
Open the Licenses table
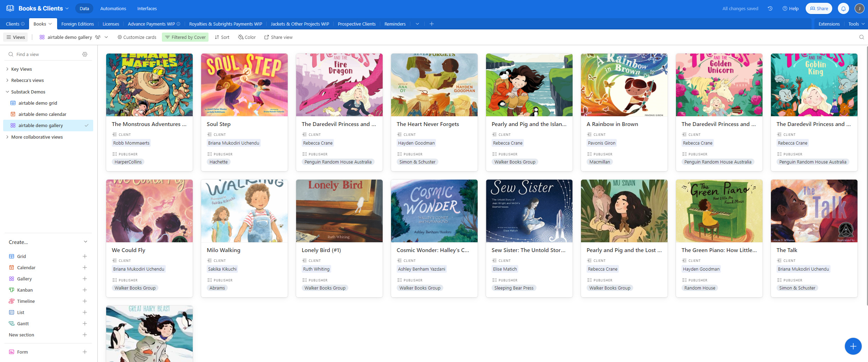111,24
